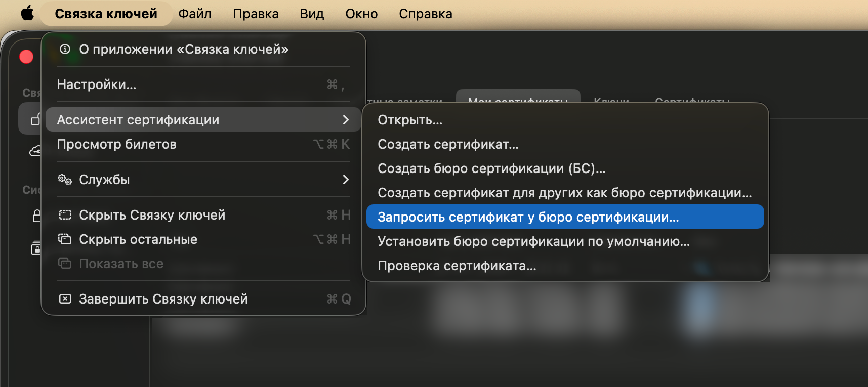Choose «Проверка сертификата…» in submenu
868x387 pixels.
457,266
